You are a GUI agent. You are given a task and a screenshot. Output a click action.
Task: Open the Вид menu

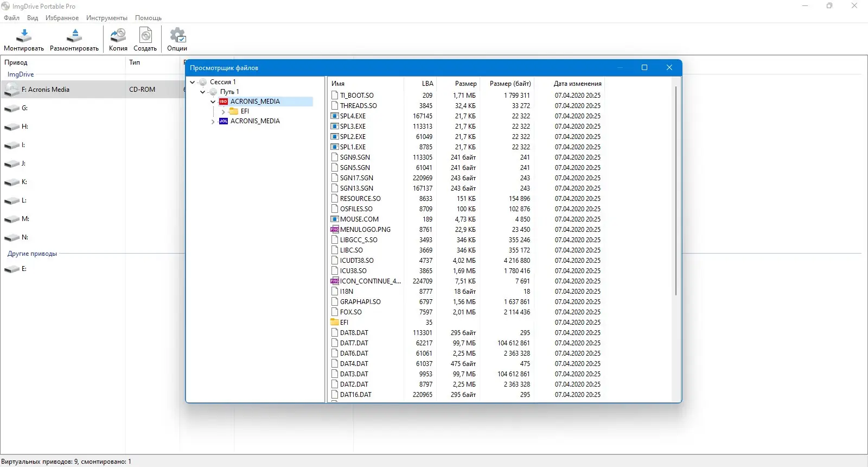click(x=33, y=18)
